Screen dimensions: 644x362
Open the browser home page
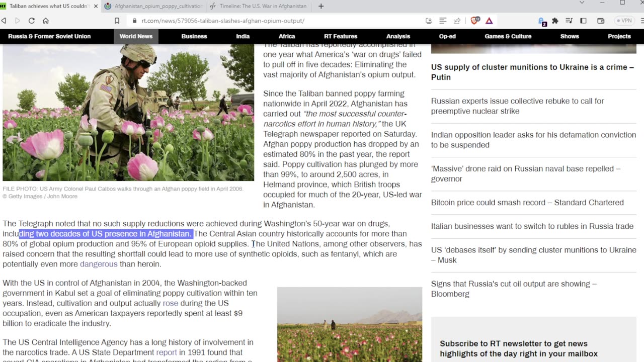[x=45, y=21]
